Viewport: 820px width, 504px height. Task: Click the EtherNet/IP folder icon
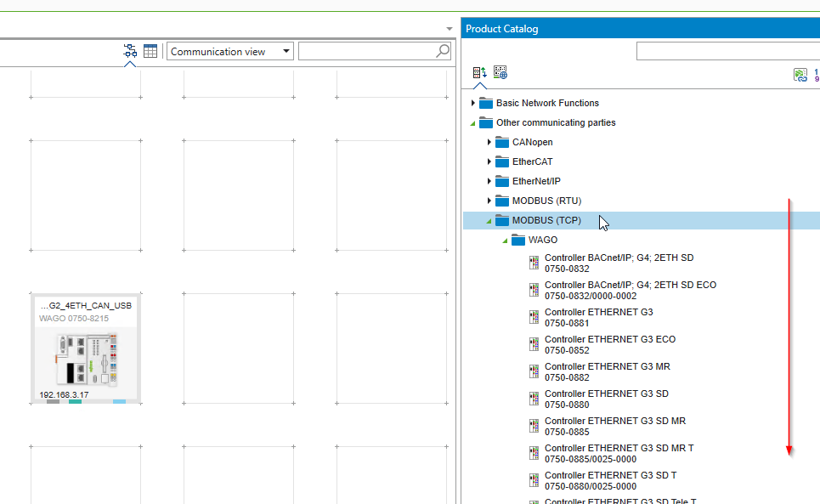[x=502, y=181]
